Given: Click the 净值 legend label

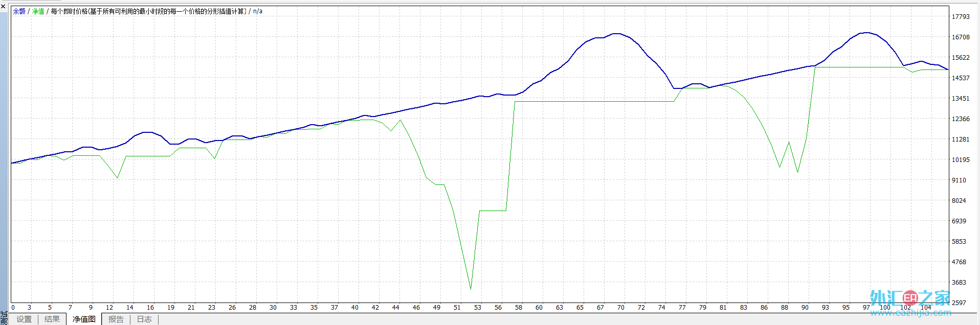Looking at the screenshot, I should pos(38,11).
